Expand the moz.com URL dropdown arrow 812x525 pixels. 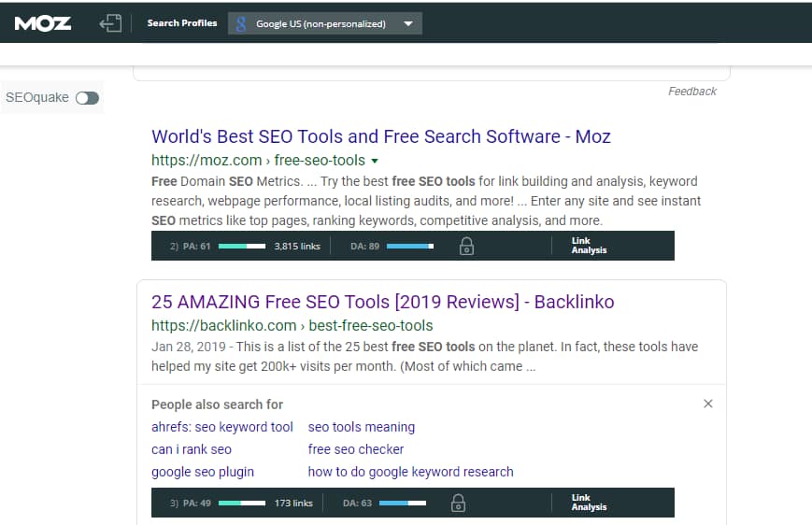375,161
